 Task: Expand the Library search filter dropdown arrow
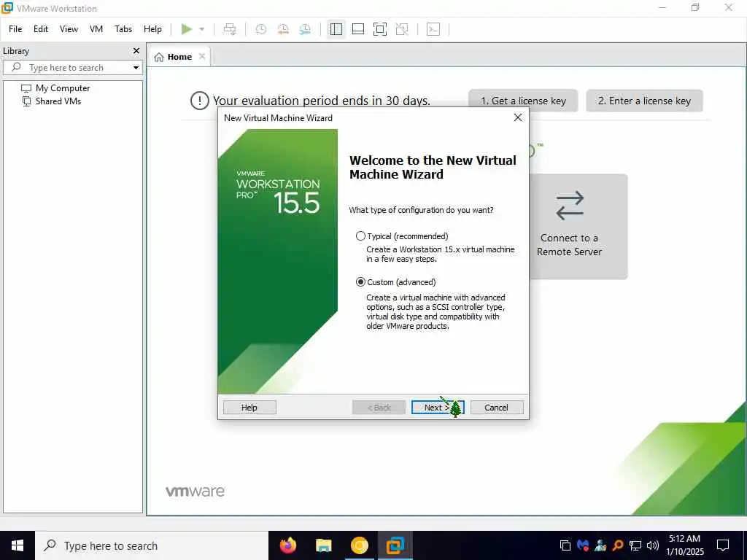[136, 68]
